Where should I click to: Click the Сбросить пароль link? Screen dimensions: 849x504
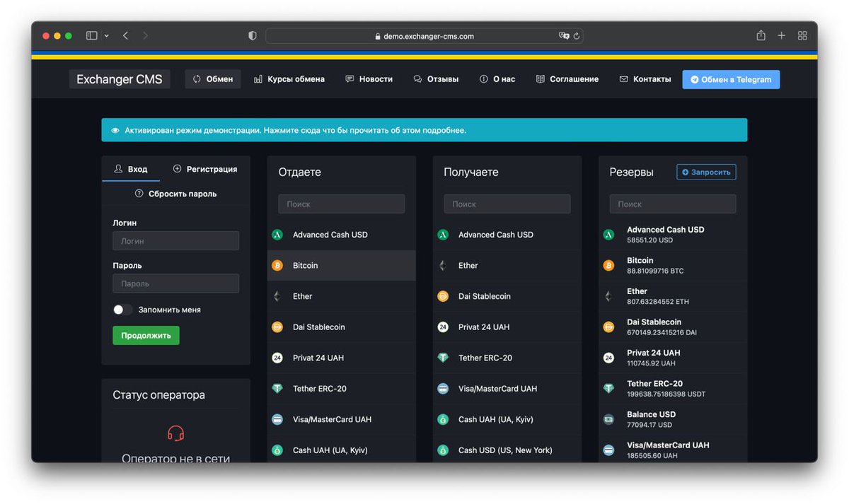tap(176, 194)
